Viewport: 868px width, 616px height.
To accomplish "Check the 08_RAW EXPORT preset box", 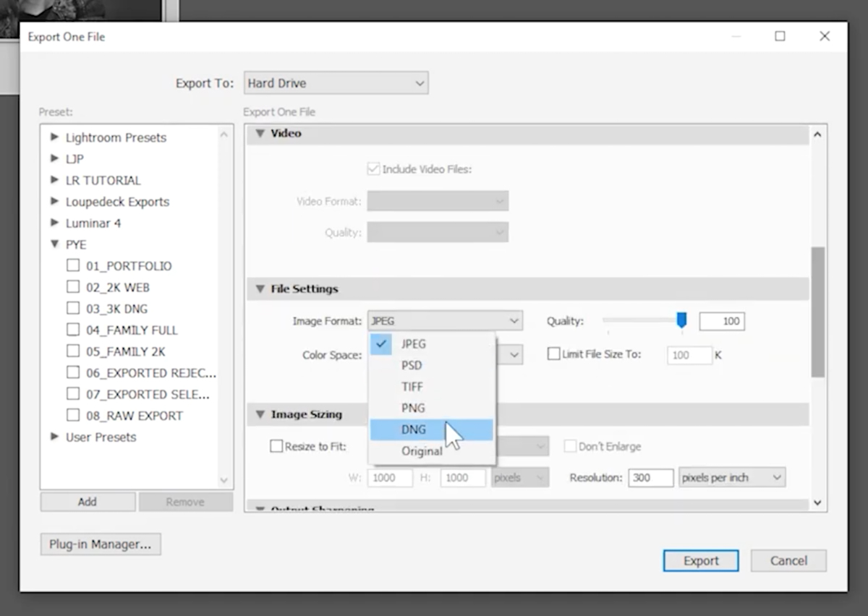I will point(73,415).
